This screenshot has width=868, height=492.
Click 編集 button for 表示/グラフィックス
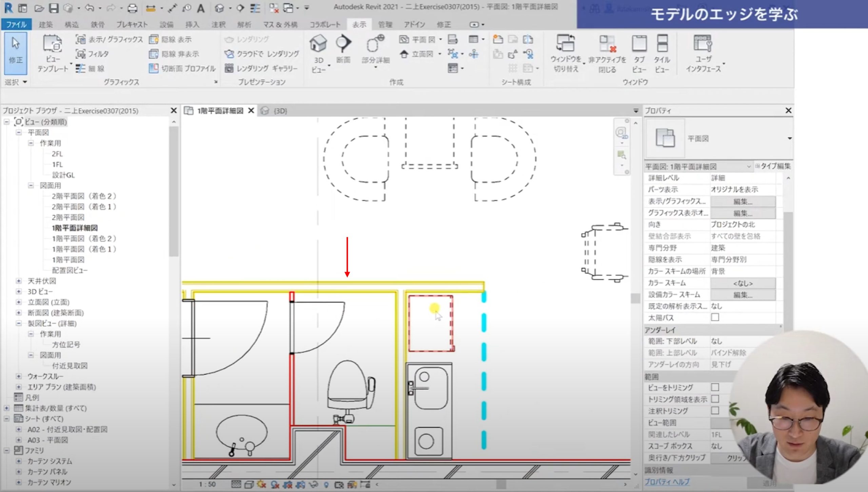pyautogui.click(x=743, y=202)
